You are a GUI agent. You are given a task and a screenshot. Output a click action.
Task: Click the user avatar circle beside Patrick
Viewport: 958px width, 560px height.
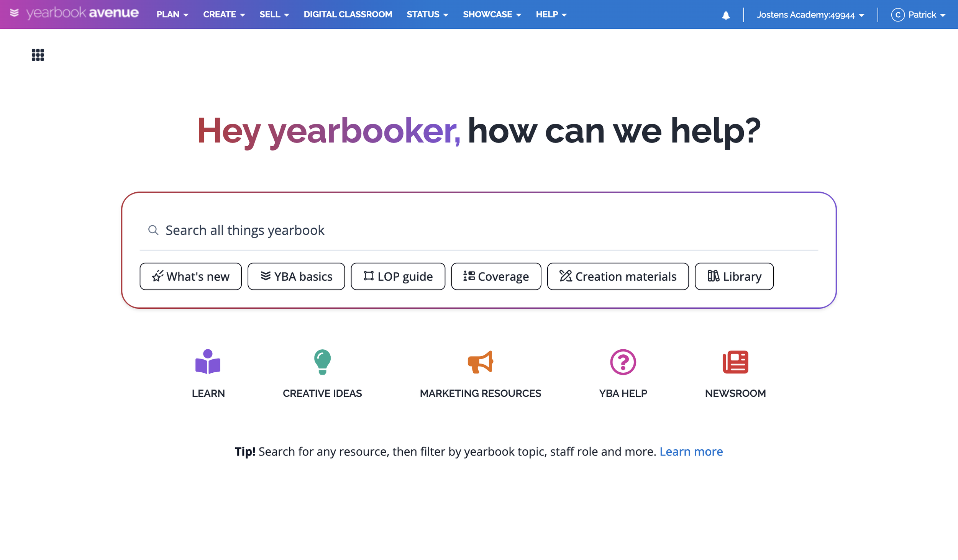click(898, 15)
